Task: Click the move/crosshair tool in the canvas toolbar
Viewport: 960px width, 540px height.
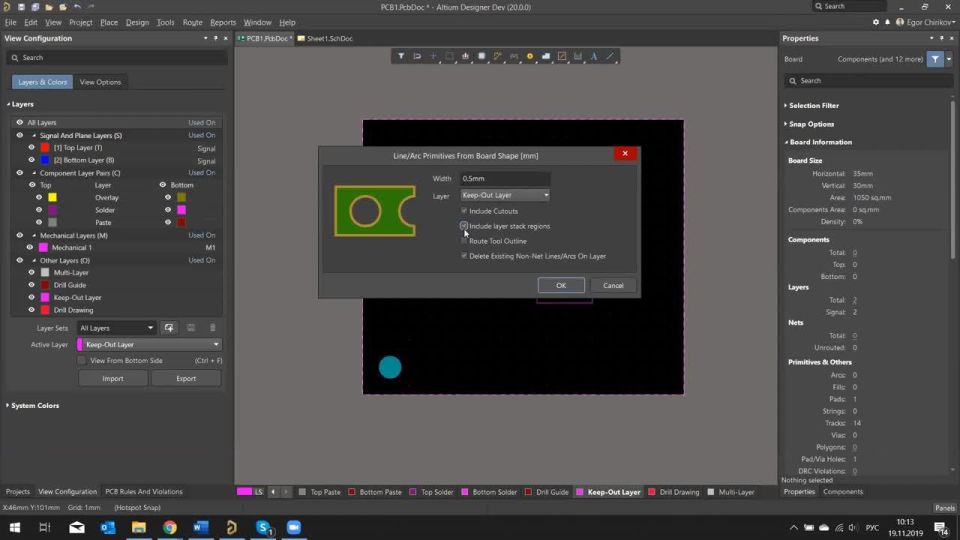Action: tap(433, 56)
